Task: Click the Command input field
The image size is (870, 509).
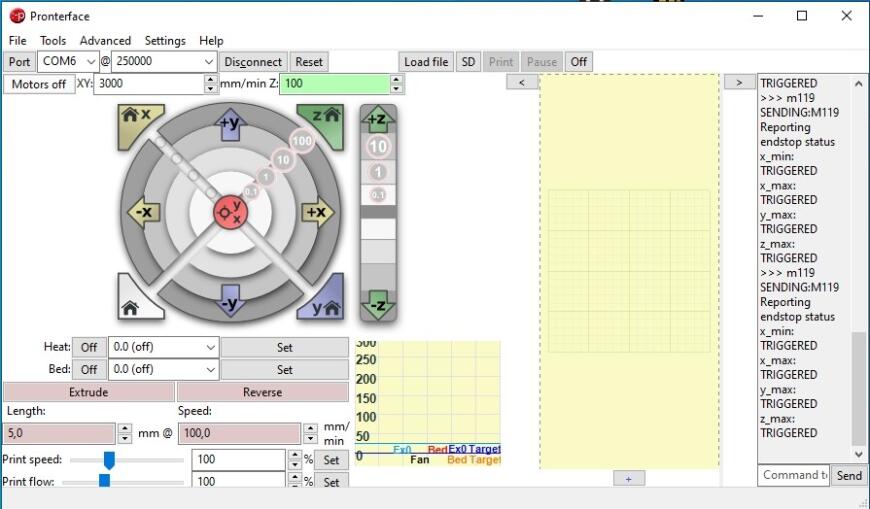Action: coord(793,475)
